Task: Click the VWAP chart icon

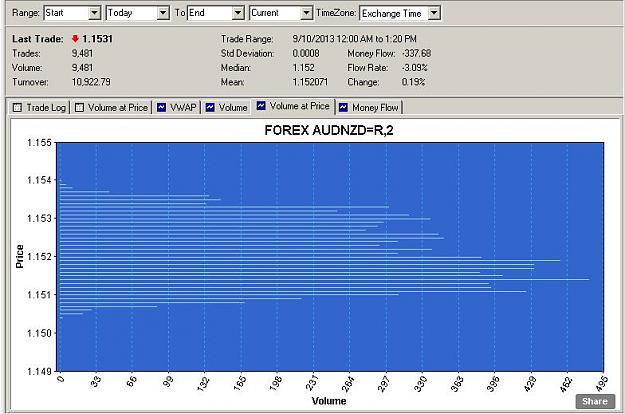Action: coord(161,108)
